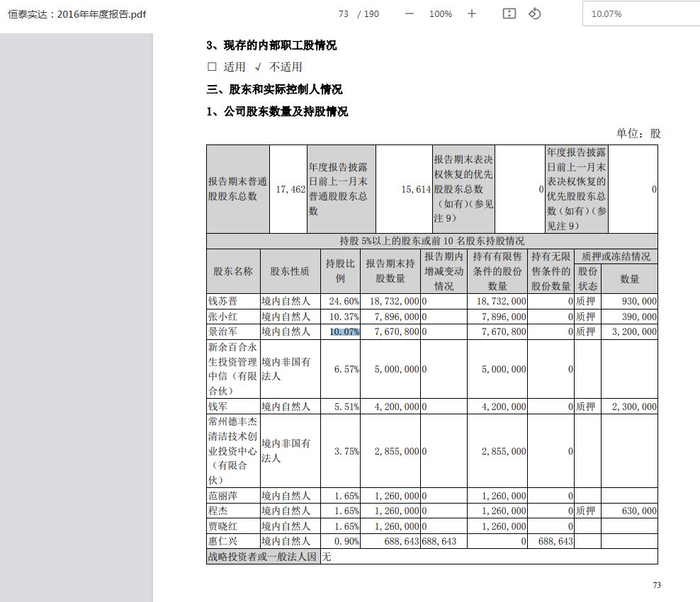
Task: Click the search field containing 10.07%
Action: coord(641,14)
